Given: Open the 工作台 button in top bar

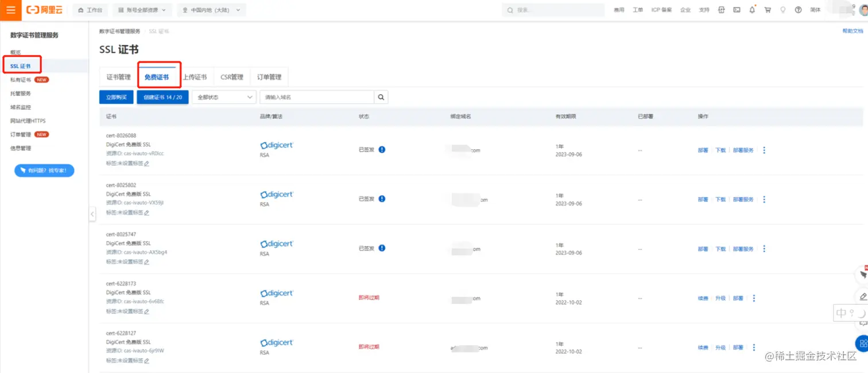Looking at the screenshot, I should (x=90, y=10).
